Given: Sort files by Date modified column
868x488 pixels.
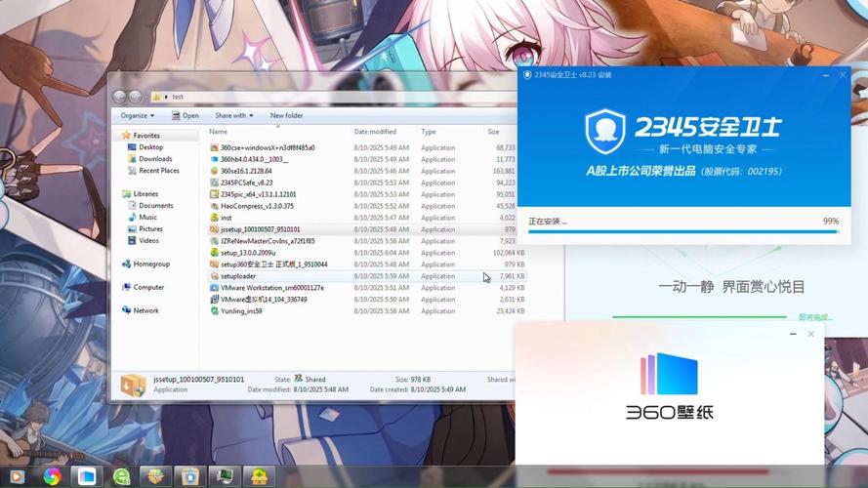Looking at the screenshot, I should (x=375, y=132).
